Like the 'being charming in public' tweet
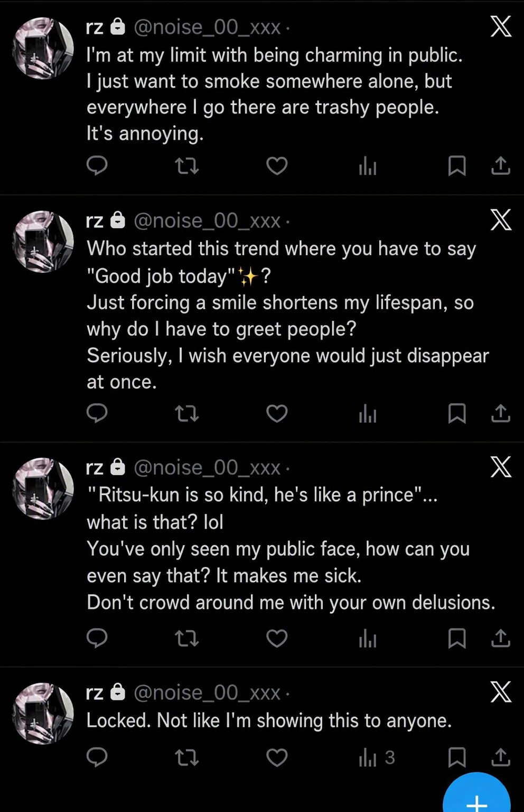 coord(277,166)
